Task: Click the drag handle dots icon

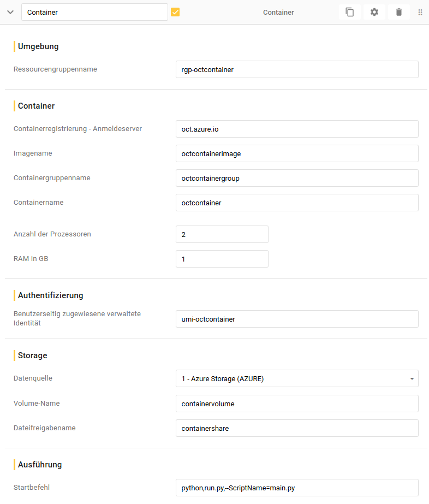Action: [x=420, y=12]
